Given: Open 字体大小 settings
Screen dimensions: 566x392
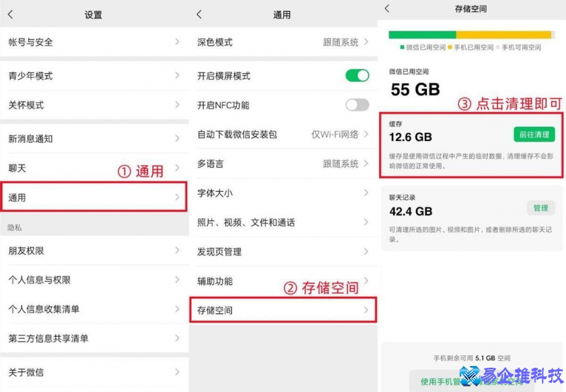Looking at the screenshot, I should click(x=283, y=193).
